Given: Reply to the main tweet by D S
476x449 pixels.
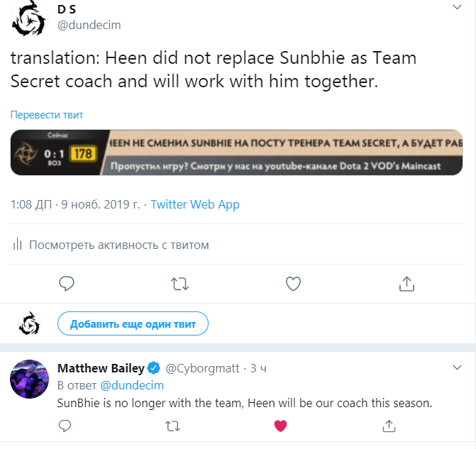Looking at the screenshot, I should [x=67, y=284].
